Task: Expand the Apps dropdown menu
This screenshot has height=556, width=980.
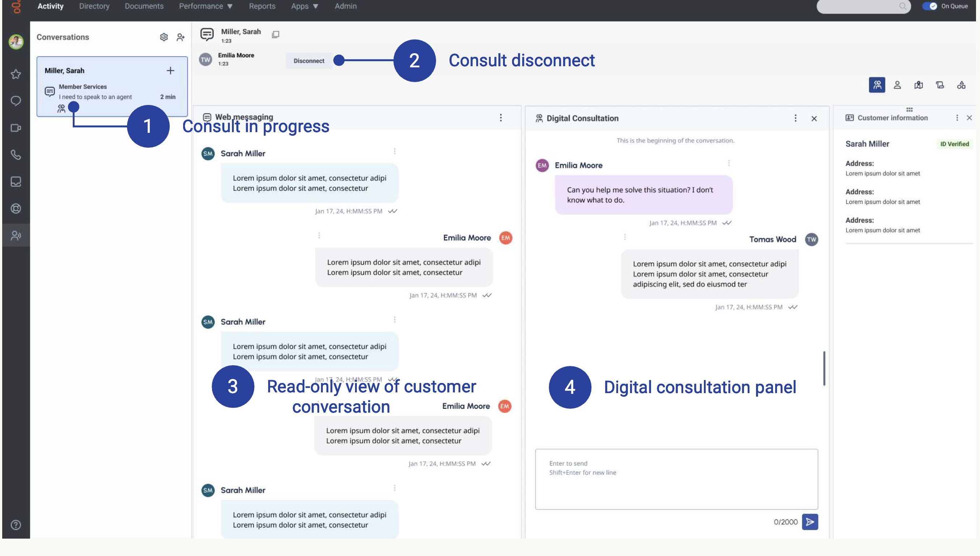Action: [304, 6]
